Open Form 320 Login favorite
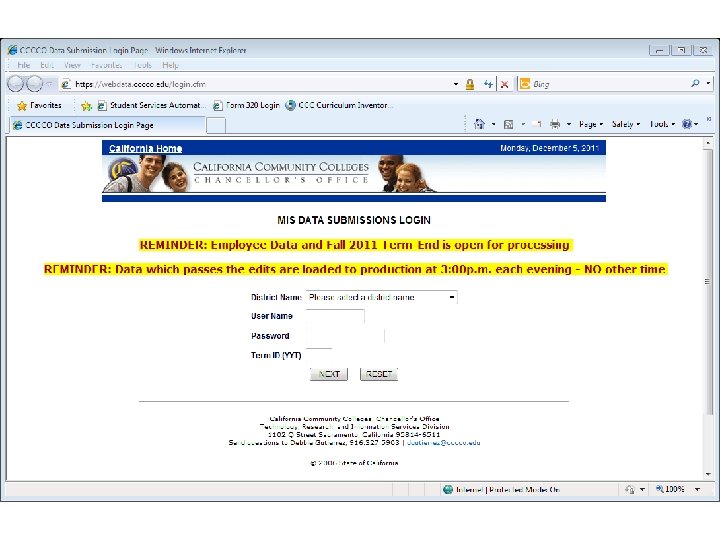This screenshot has width=720, height=540. pyautogui.click(x=247, y=106)
